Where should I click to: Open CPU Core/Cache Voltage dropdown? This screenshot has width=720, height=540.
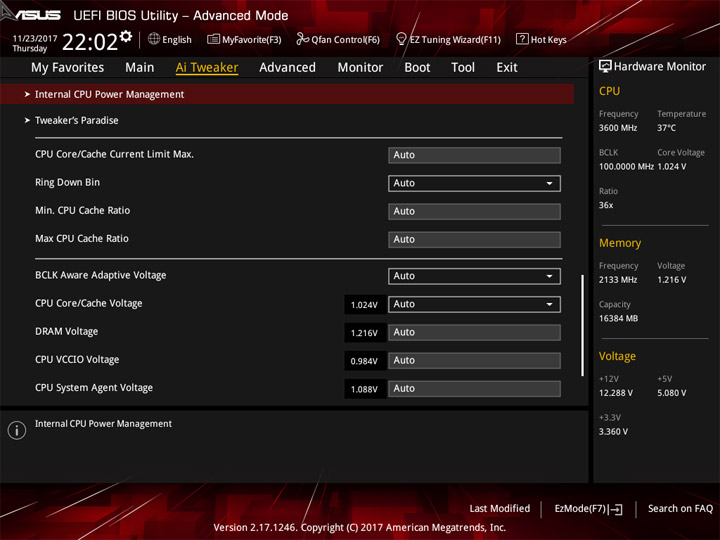pos(474,304)
